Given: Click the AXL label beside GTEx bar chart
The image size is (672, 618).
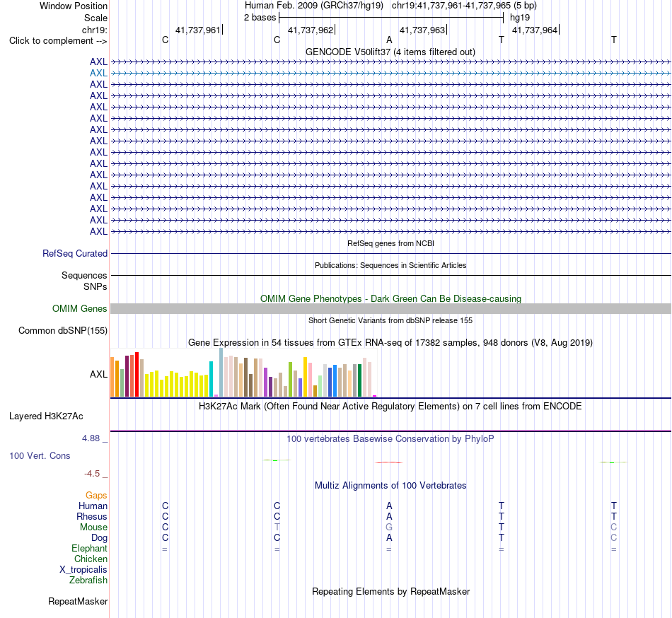Looking at the screenshot, I should [x=98, y=374].
